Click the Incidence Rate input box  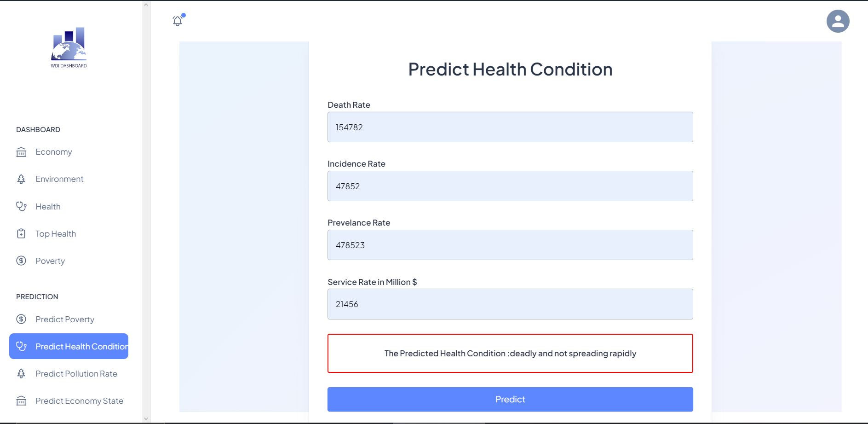510,186
